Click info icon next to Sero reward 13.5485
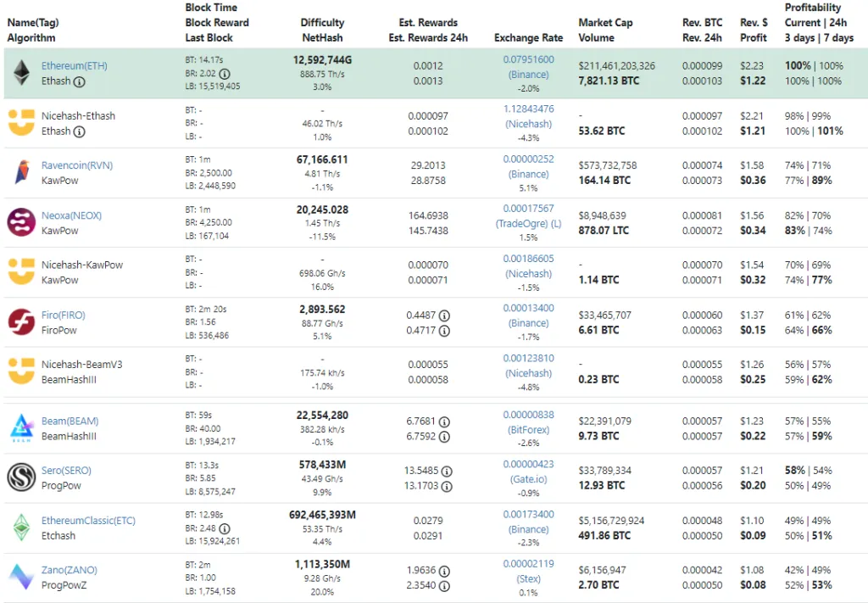 [x=447, y=472]
